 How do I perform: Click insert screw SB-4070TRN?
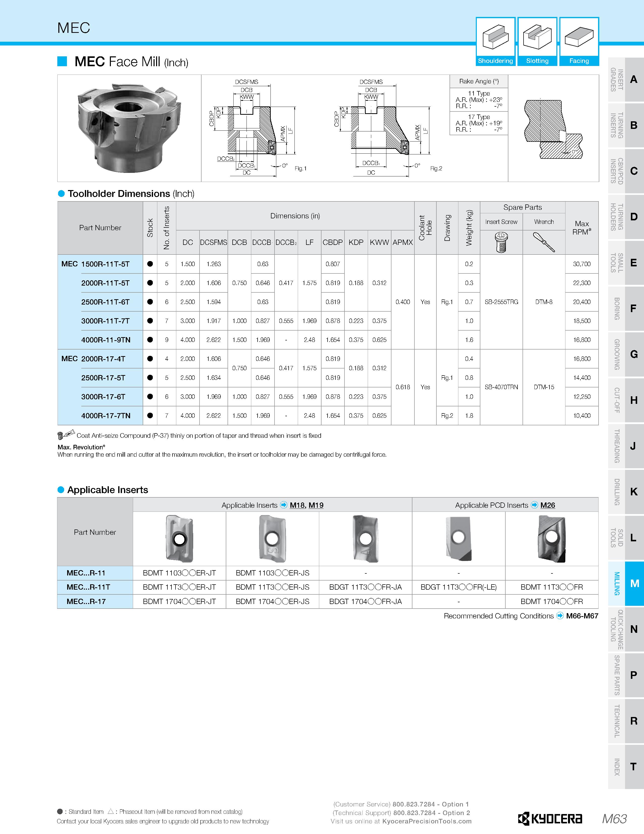[501, 387]
